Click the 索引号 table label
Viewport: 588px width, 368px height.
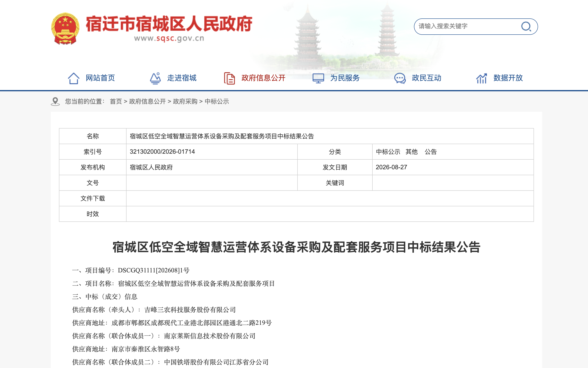point(93,152)
